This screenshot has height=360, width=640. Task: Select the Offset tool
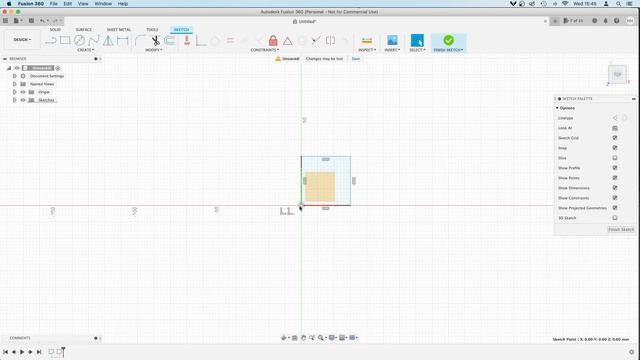tap(169, 40)
